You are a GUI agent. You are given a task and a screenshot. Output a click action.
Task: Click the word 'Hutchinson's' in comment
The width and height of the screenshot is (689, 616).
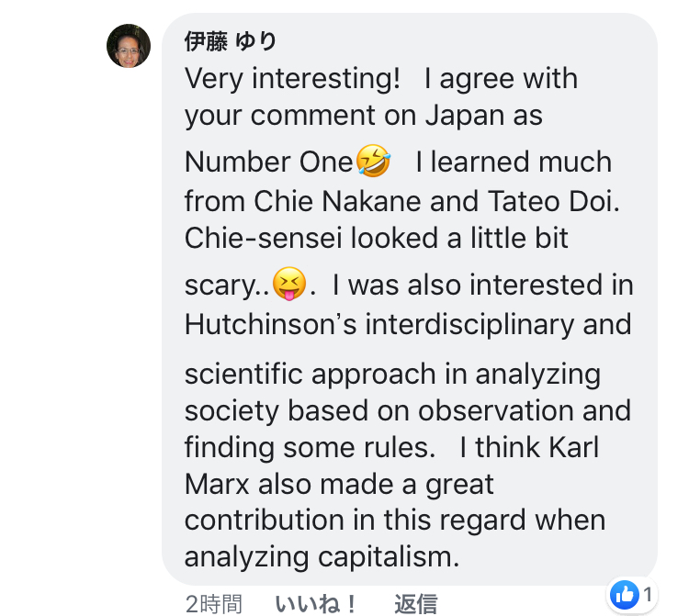270,324
